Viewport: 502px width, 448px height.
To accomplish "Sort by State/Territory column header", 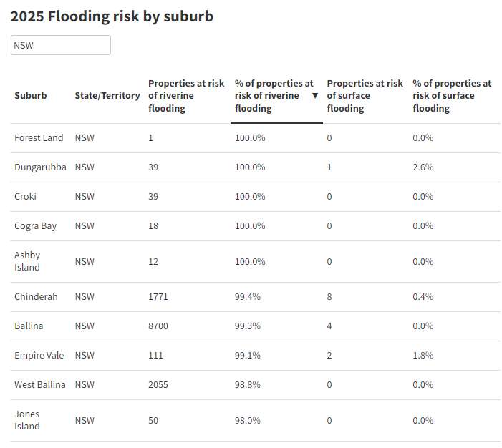I will pyautogui.click(x=107, y=96).
